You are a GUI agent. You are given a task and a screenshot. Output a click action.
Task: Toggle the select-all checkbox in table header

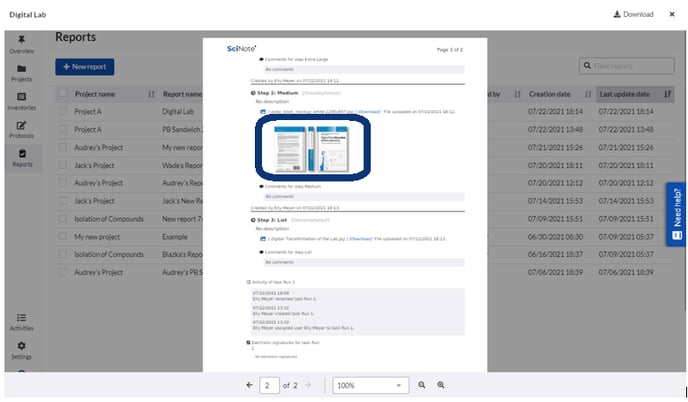(x=63, y=93)
